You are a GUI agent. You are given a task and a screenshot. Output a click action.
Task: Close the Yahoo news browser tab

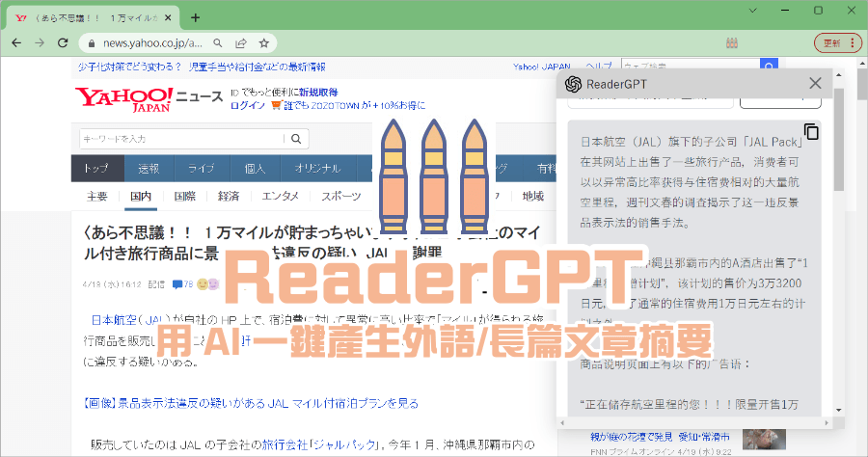coord(168,17)
